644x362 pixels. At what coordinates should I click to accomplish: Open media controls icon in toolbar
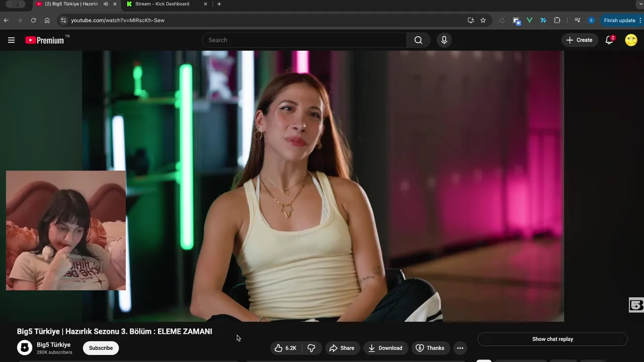[x=577, y=20]
